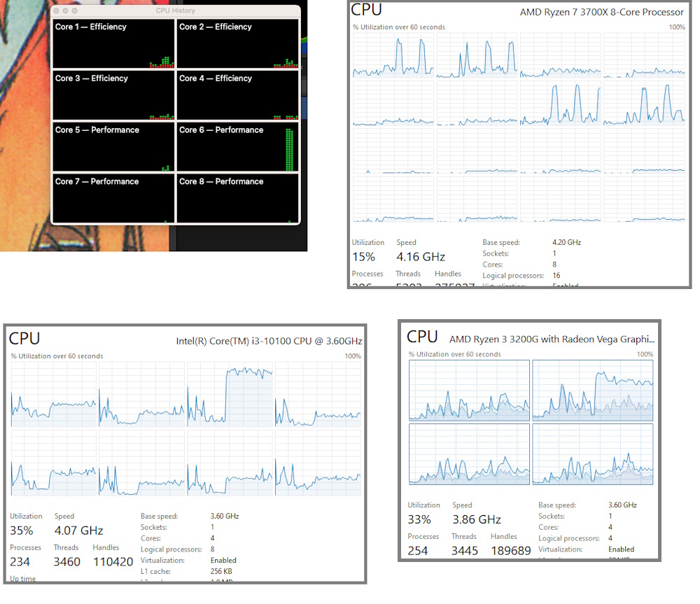Image resolution: width=700 pixels, height=604 pixels.
Task: Select the Core 8 — Performance graph
Action: (x=237, y=199)
